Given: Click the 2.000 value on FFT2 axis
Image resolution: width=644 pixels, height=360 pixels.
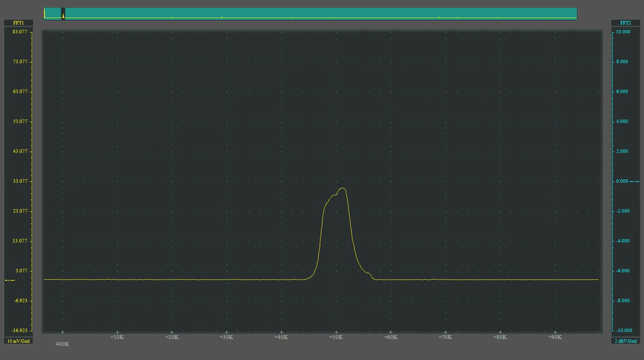Looking at the screenshot, I should 622,151.
